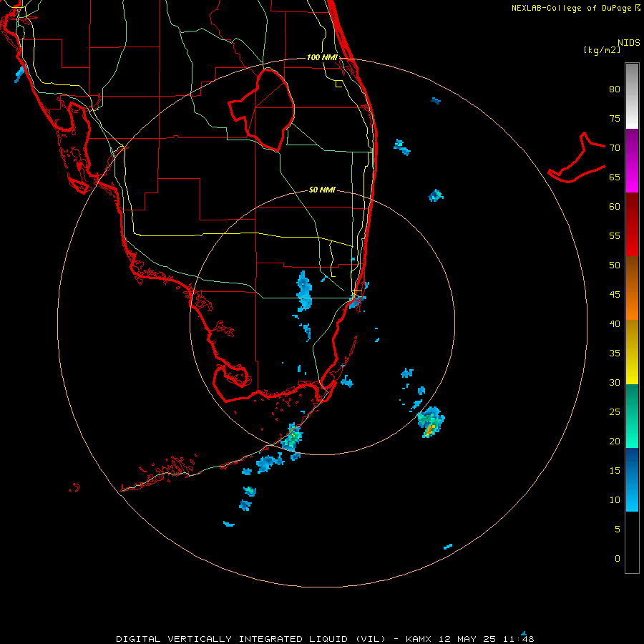Click the white-gray top band of the color scale

click(632, 96)
